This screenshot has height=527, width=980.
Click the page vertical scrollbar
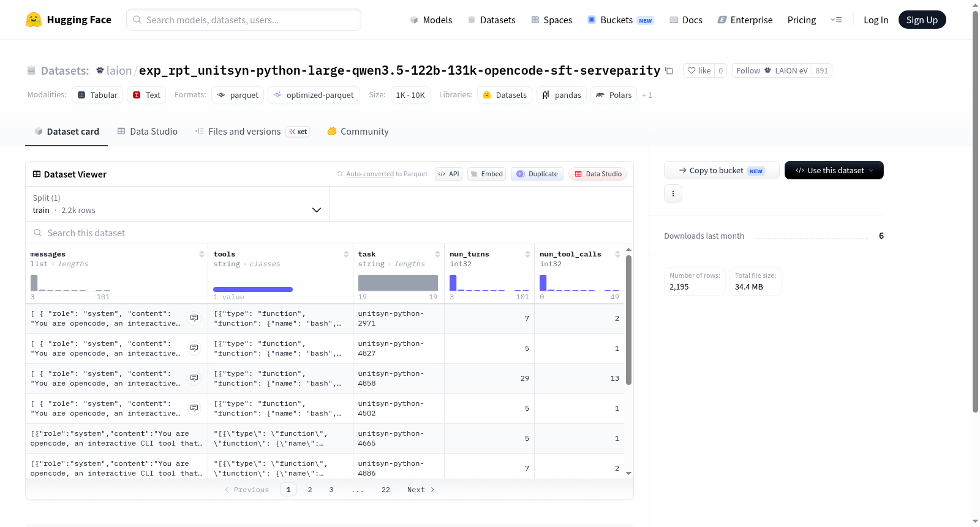tap(976, 211)
